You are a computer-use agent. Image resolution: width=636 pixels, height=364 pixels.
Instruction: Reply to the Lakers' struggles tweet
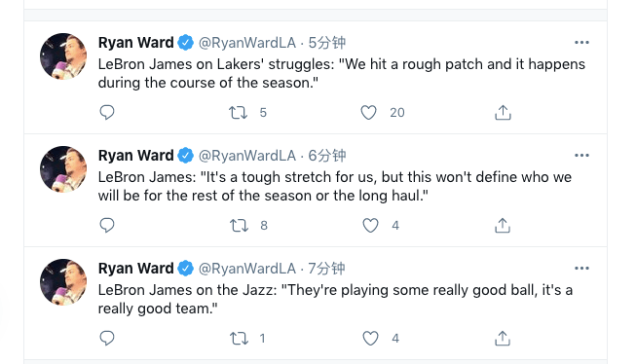[107, 112]
